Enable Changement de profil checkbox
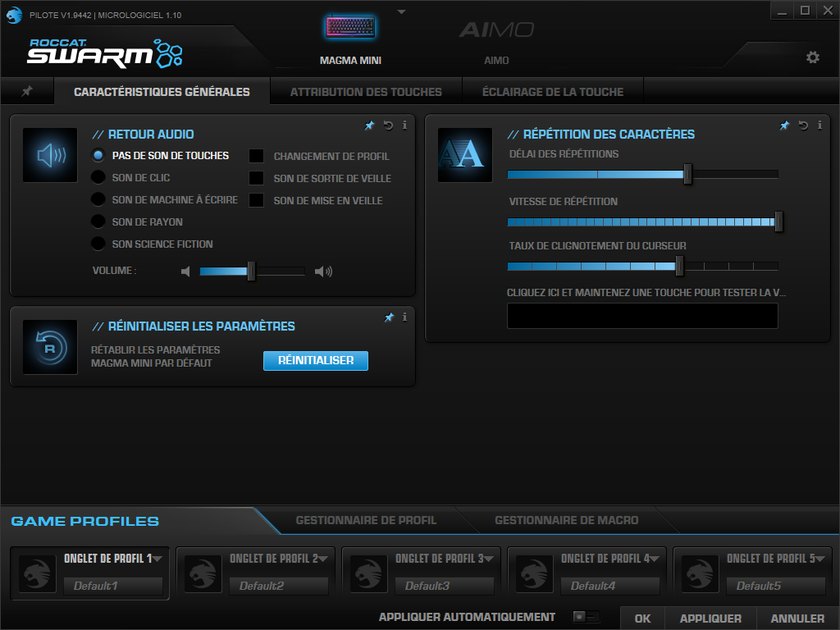840x630 pixels. pyautogui.click(x=256, y=156)
